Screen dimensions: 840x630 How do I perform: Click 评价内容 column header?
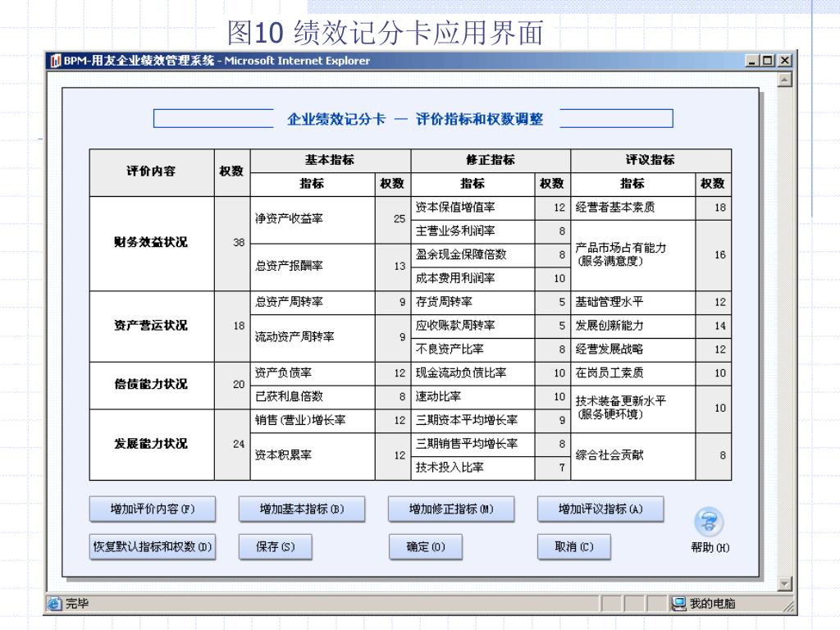pyautogui.click(x=152, y=172)
